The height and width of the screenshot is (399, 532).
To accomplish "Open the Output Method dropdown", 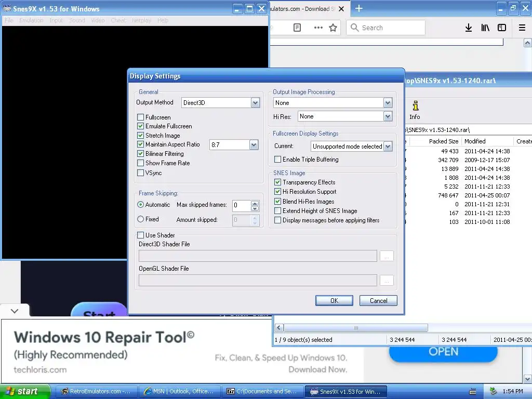I will (x=256, y=102).
